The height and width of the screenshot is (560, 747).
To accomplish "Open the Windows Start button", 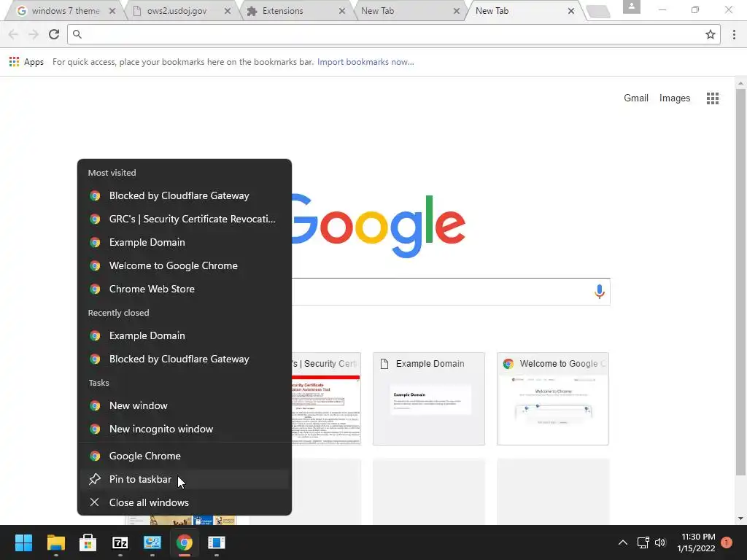I will click(23, 542).
